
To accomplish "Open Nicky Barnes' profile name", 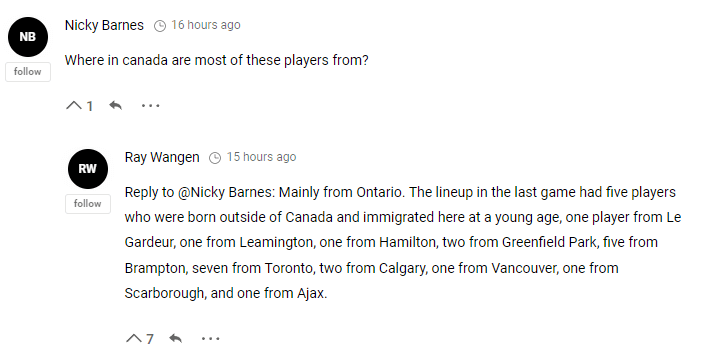I will pyautogui.click(x=104, y=25).
